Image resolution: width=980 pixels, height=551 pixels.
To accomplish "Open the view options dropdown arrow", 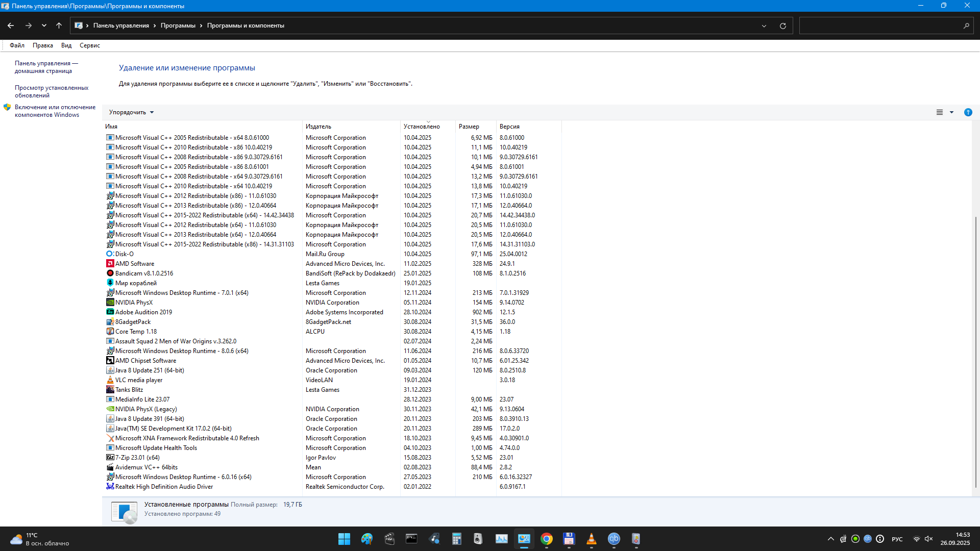I will (x=951, y=112).
